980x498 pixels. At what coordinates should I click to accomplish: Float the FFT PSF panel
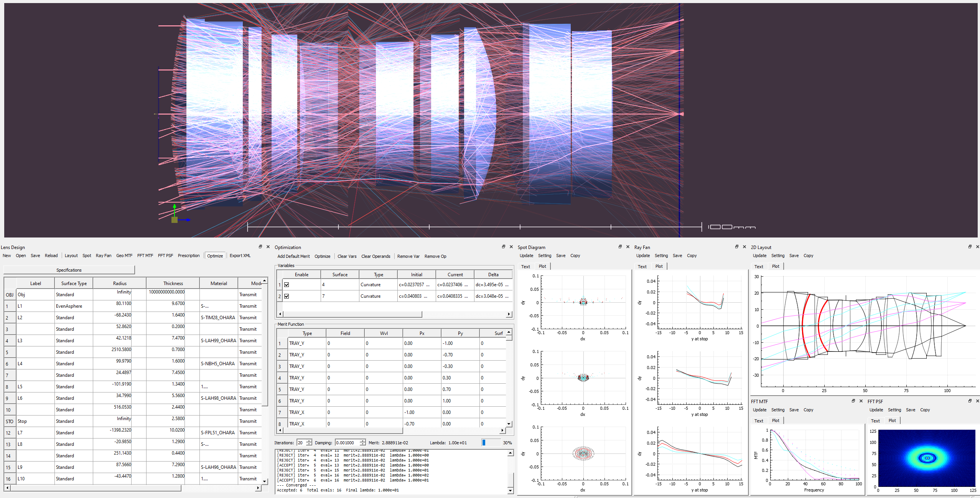pos(970,401)
